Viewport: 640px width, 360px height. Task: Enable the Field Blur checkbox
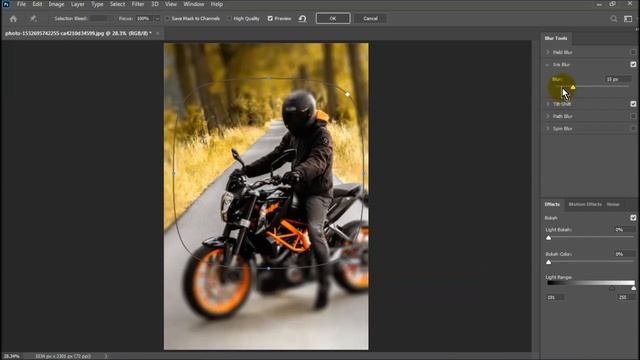pyautogui.click(x=633, y=52)
